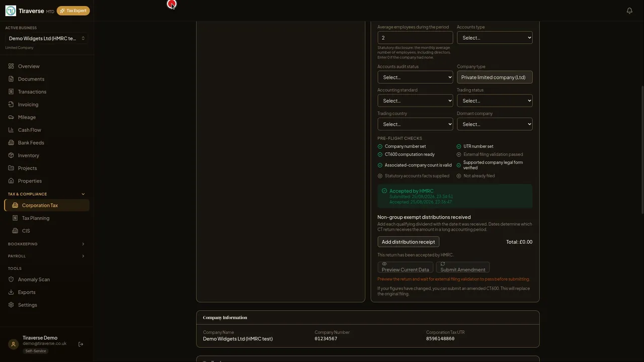Screen dimensions: 644x362
Task: Click the Properties building icon
Action: 11,181
